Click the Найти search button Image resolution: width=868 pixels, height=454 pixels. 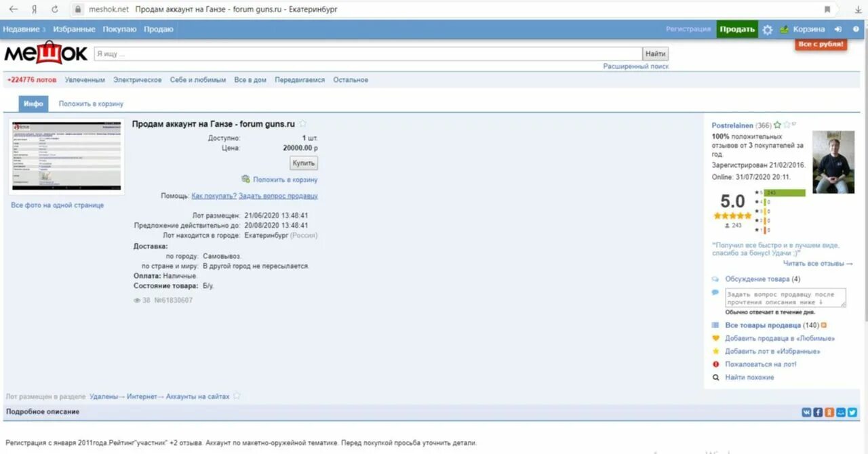pos(656,54)
